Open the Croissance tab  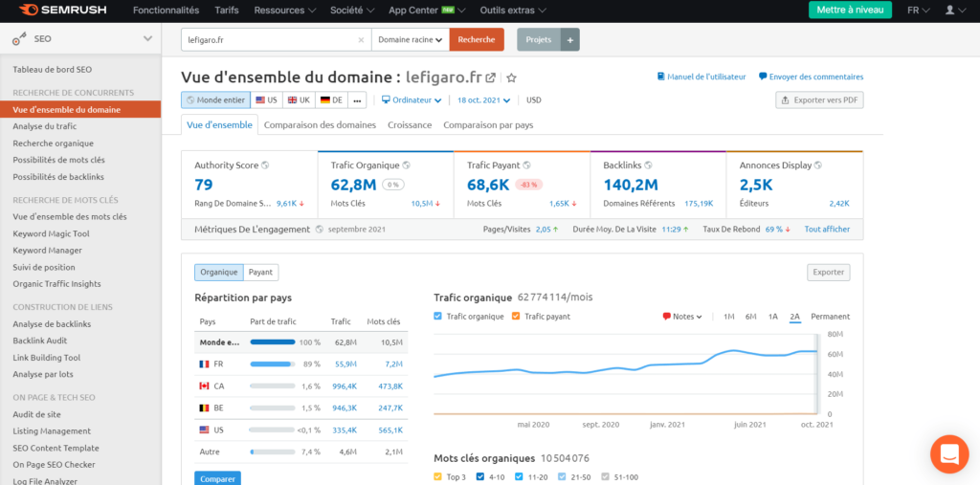tap(410, 125)
